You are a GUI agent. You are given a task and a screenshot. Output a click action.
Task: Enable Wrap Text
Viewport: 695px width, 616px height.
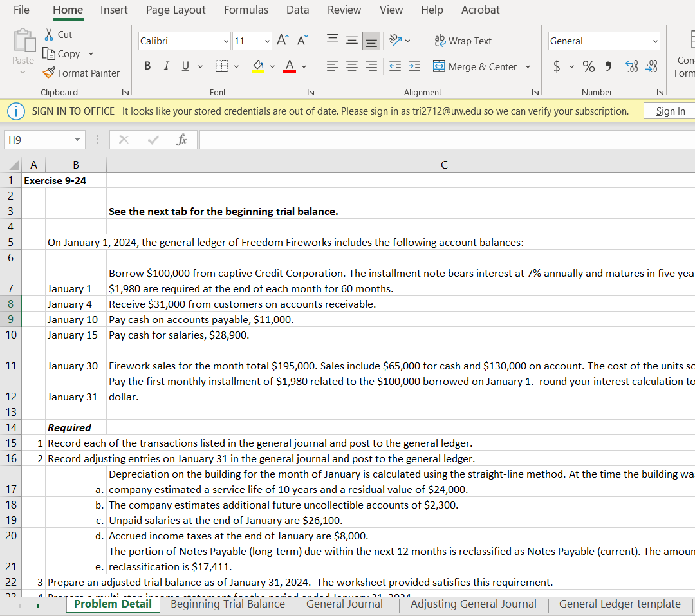(x=463, y=41)
